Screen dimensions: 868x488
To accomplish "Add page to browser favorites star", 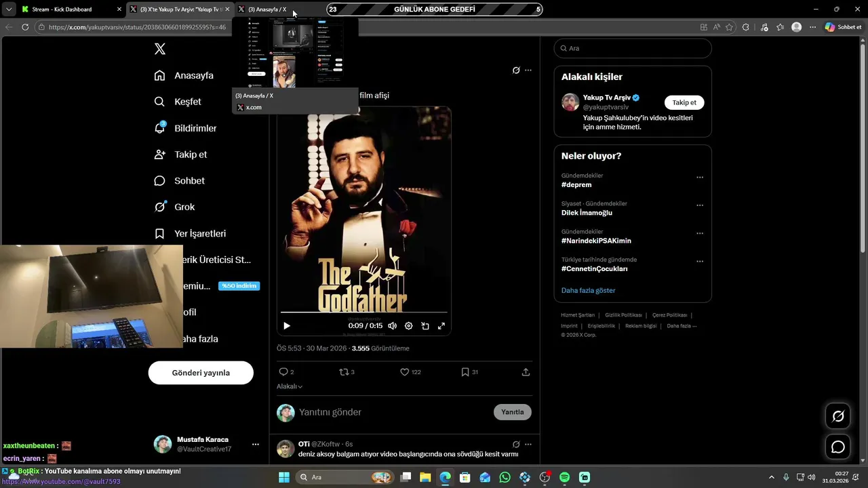I will tap(729, 27).
